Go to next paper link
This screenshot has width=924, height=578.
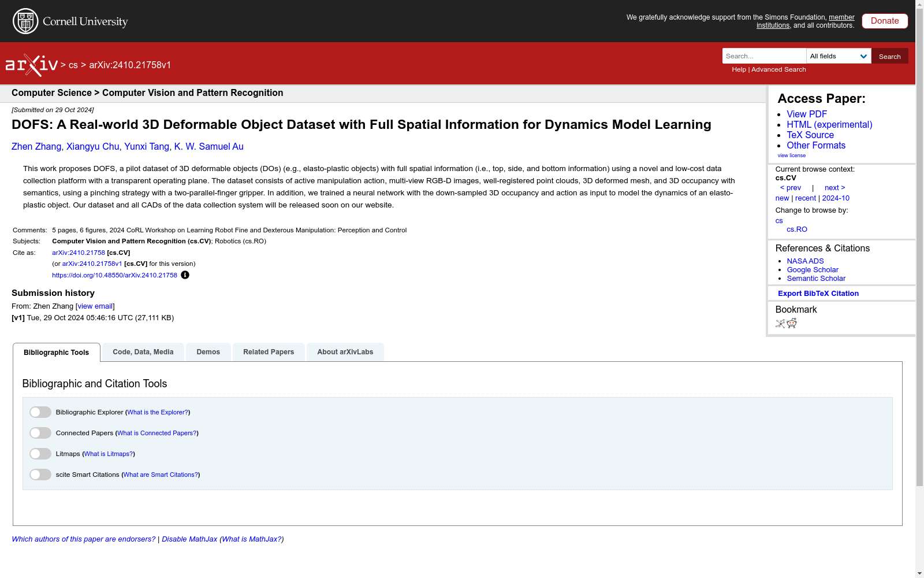[835, 188]
